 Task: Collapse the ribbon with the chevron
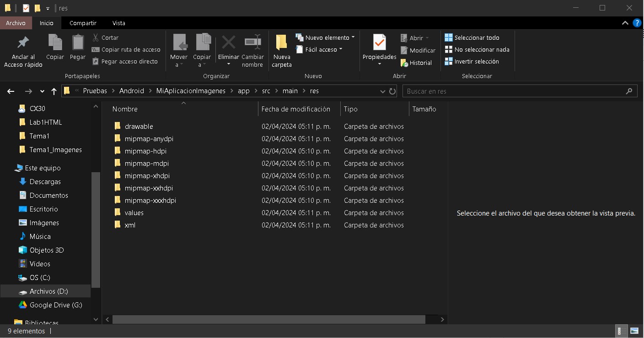pyautogui.click(x=625, y=23)
